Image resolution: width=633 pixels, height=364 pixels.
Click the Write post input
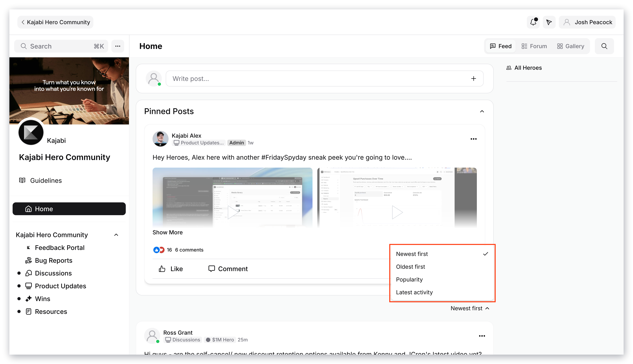pyautogui.click(x=324, y=79)
